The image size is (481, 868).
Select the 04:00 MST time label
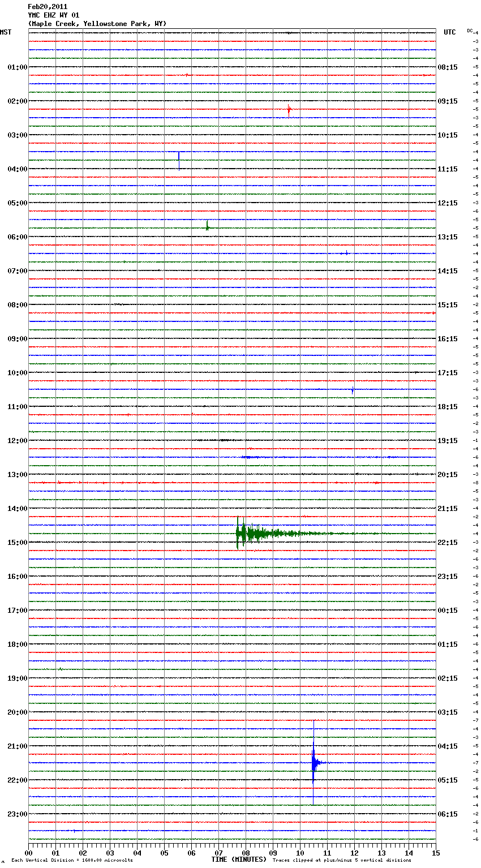click(18, 169)
